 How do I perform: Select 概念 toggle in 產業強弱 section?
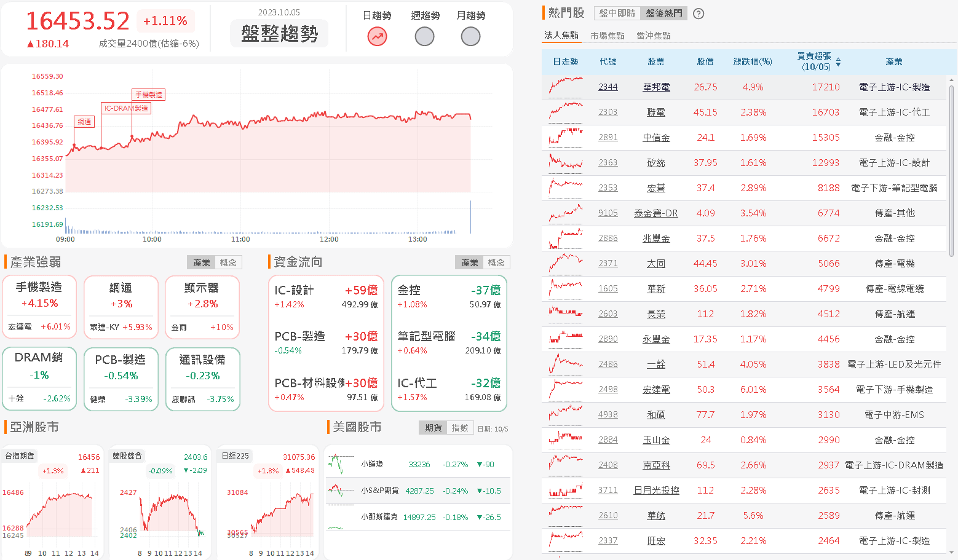(x=228, y=262)
